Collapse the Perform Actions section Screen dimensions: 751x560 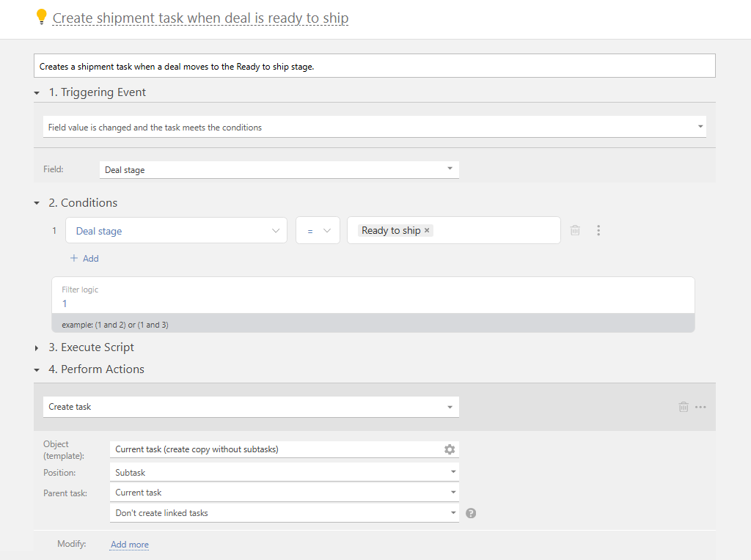(x=37, y=369)
